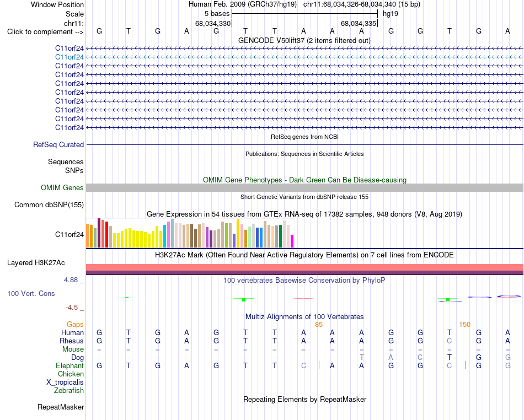Click the Dog species label
This screenshot has width=524, height=420.
click(77, 358)
